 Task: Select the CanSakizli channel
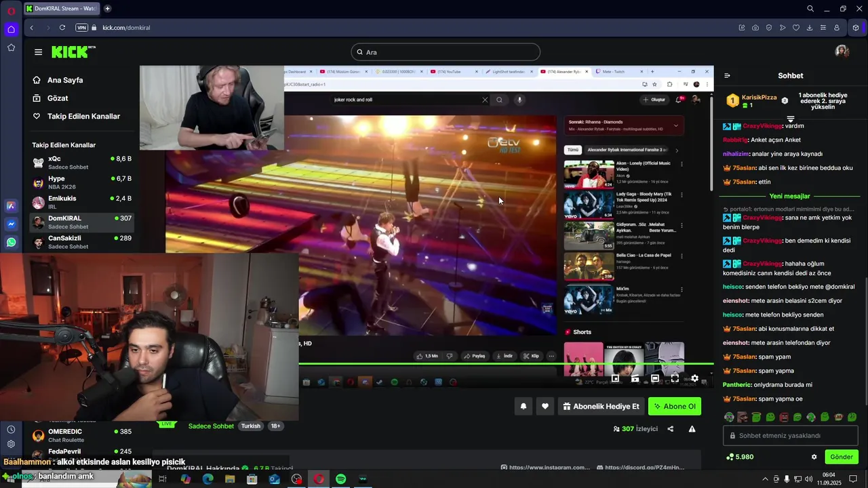click(x=82, y=242)
